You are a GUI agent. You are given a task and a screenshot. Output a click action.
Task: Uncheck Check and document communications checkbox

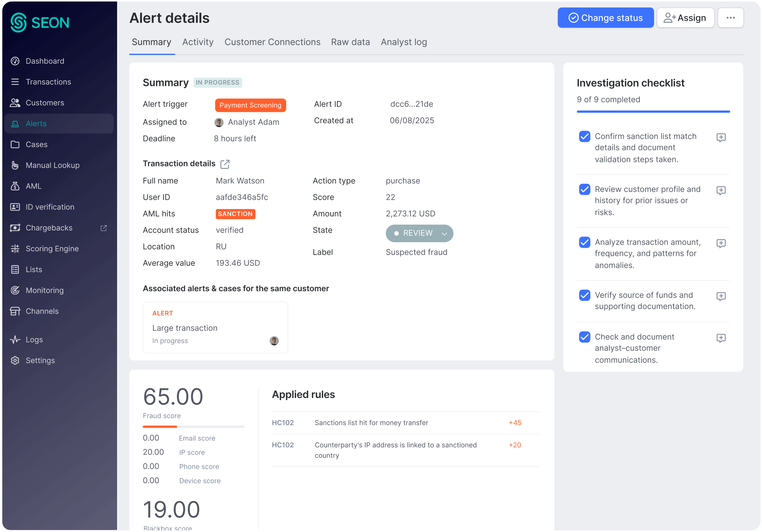585,337
